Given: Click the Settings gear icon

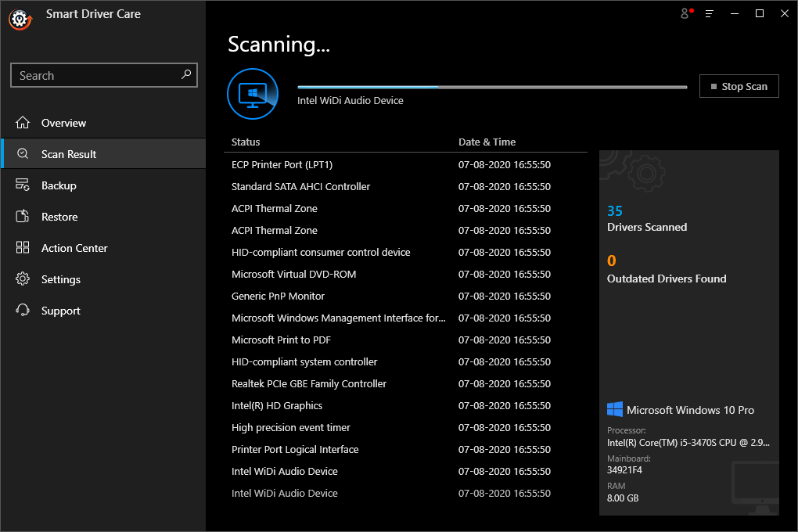Looking at the screenshot, I should [x=23, y=279].
